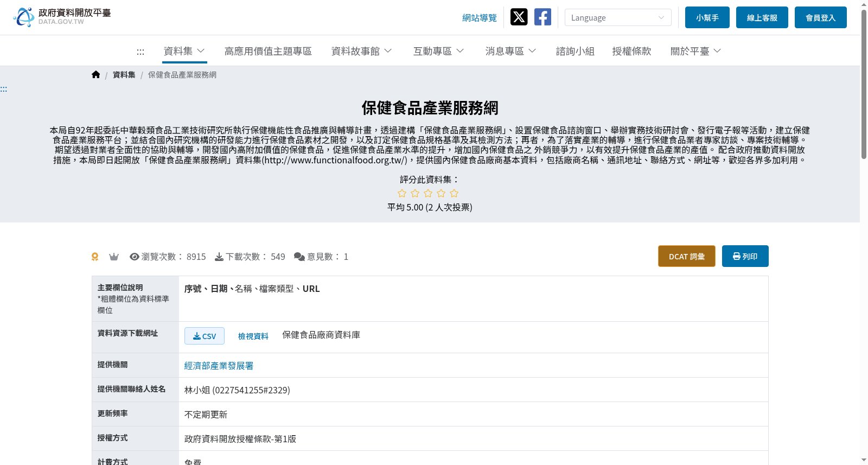Open the 網站導覽 link
Image resolution: width=868 pixels, height=465 pixels.
point(480,18)
